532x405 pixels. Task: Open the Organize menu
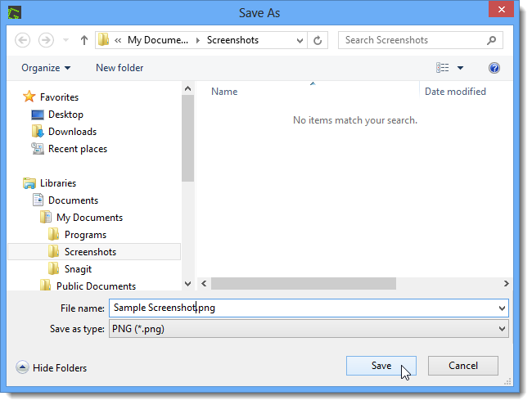click(x=46, y=68)
